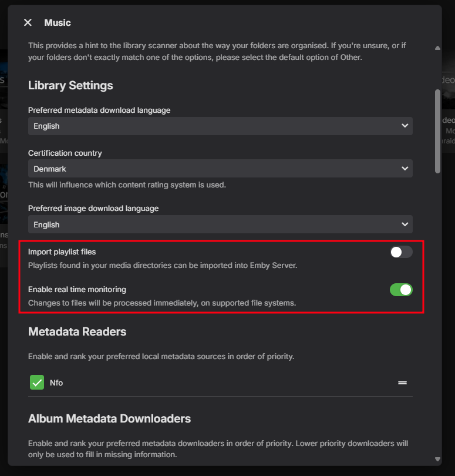This screenshot has height=476, width=455.
Task: Disable real time monitoring switch
Action: coord(401,290)
